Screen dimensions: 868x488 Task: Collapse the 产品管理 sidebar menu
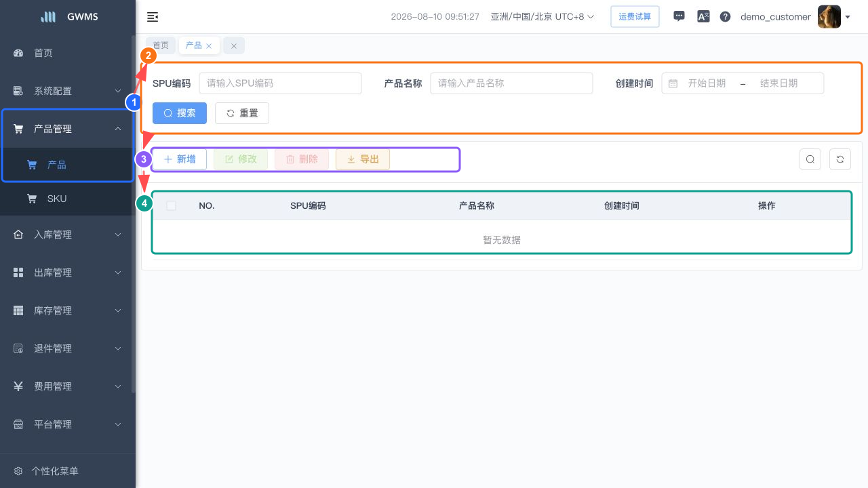(68, 129)
